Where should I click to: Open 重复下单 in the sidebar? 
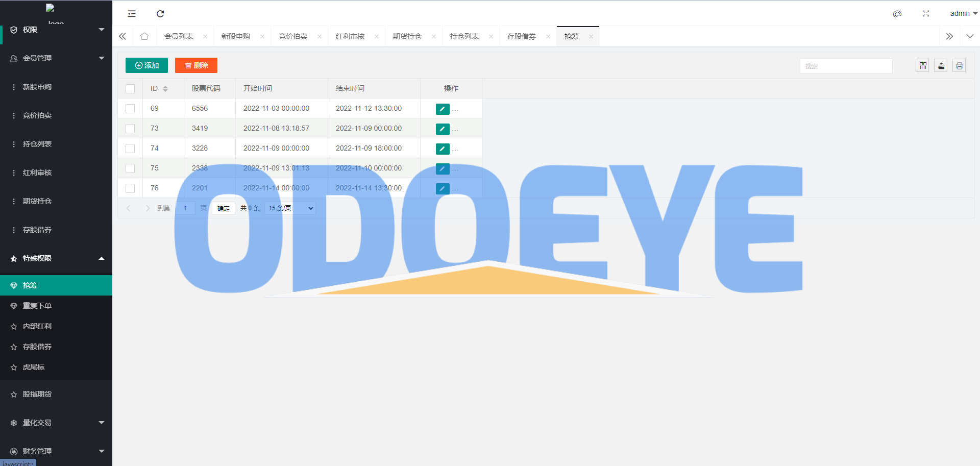click(56, 306)
